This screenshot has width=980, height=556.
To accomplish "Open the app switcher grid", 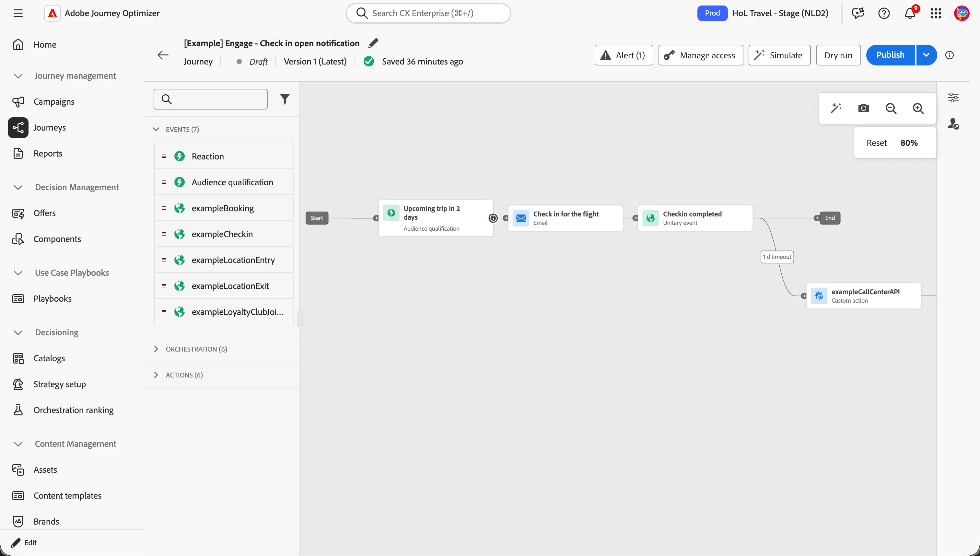I will pyautogui.click(x=936, y=13).
